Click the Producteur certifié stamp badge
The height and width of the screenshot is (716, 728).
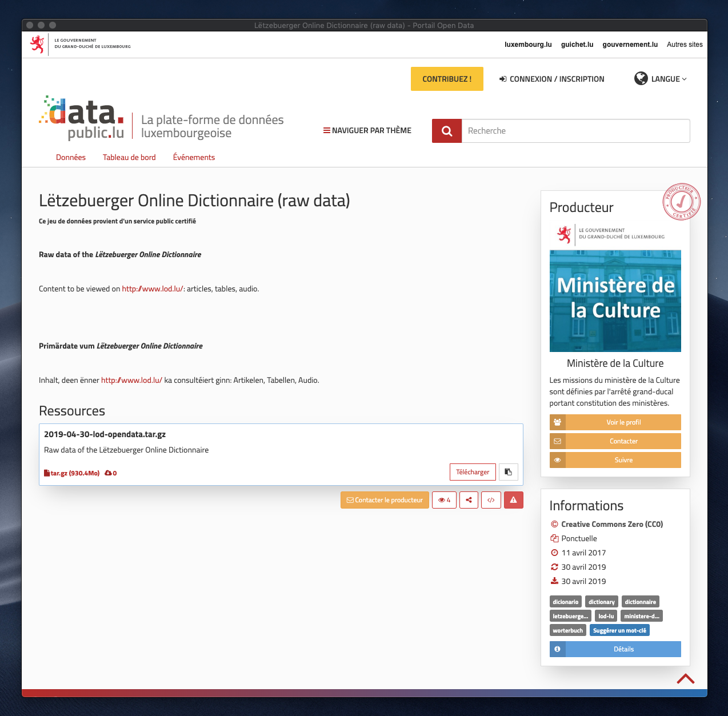coord(681,202)
